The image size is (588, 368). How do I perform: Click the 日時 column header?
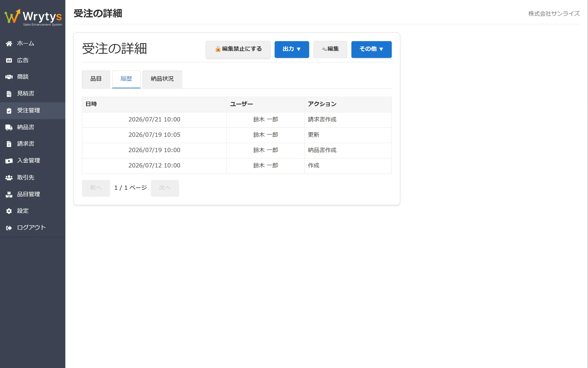pos(154,104)
